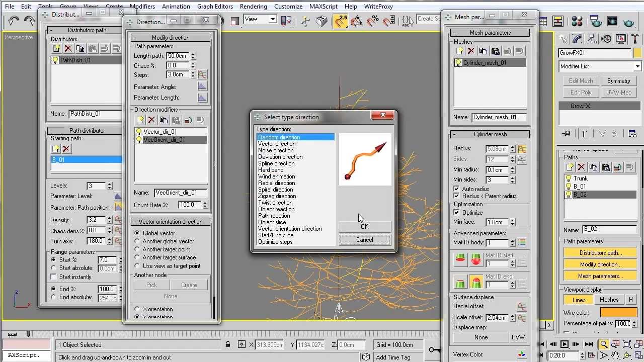Cancel the Select type direction dialog

pos(365,240)
